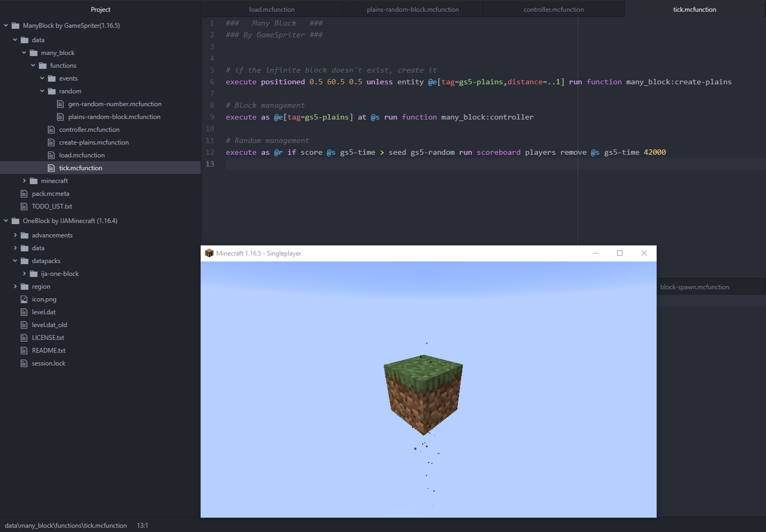Collapse the random folder chevron
The width and height of the screenshot is (766, 532).
coord(42,91)
